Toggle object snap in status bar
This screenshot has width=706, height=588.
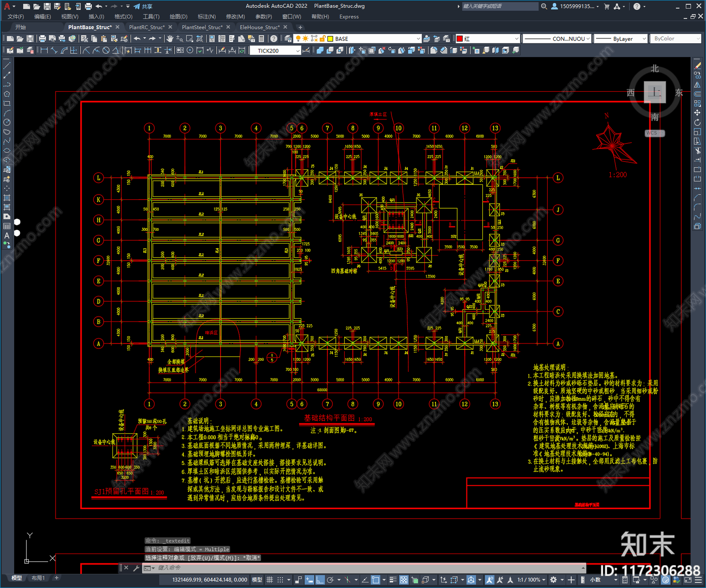(376, 580)
